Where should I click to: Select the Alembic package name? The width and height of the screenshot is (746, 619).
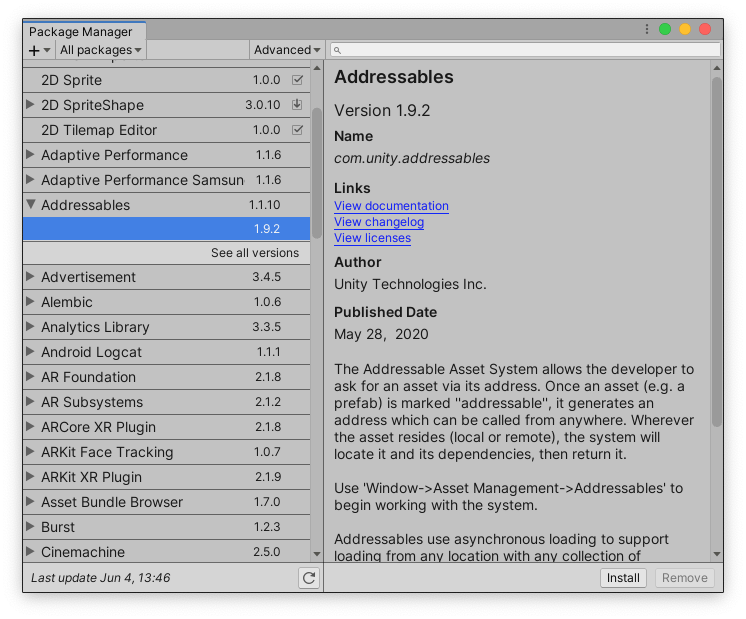coord(67,302)
